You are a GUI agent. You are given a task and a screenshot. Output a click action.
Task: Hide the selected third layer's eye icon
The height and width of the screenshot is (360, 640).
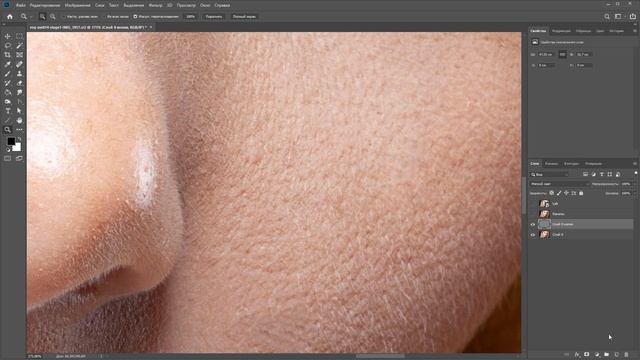533,224
